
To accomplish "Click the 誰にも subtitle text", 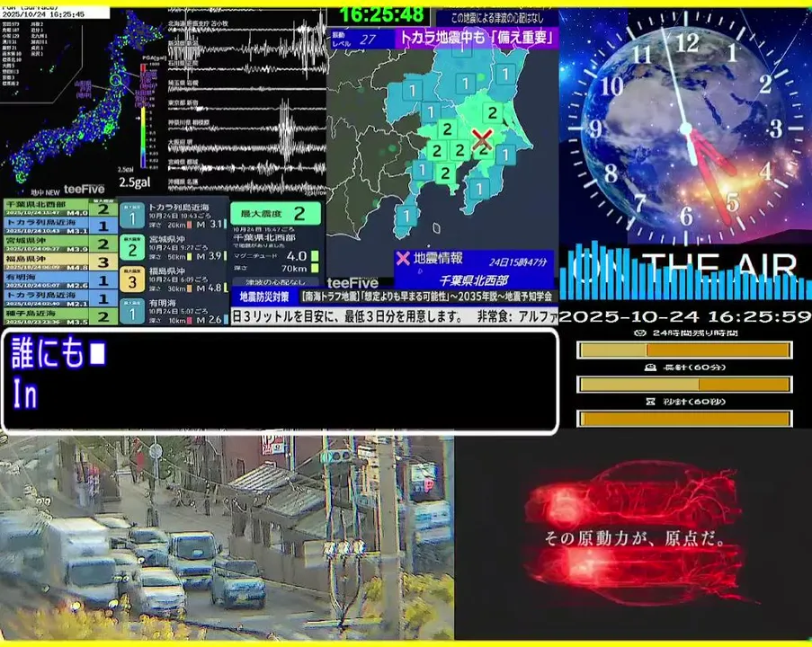I will coord(48,352).
